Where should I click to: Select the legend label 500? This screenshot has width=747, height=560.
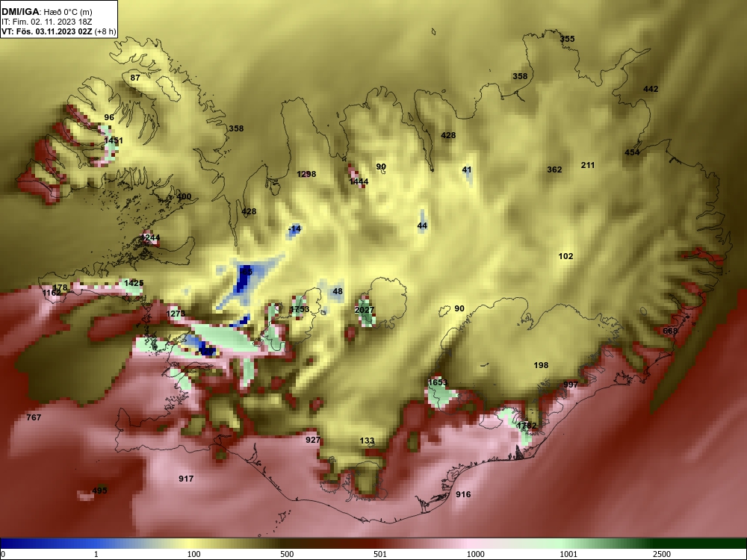click(x=287, y=554)
